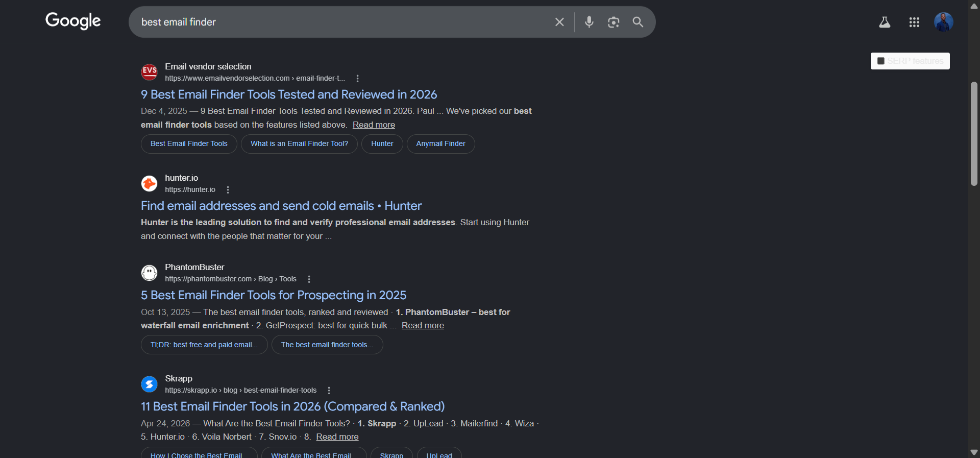
Task: Click the scrollbar down arrow
Action: coord(974,452)
